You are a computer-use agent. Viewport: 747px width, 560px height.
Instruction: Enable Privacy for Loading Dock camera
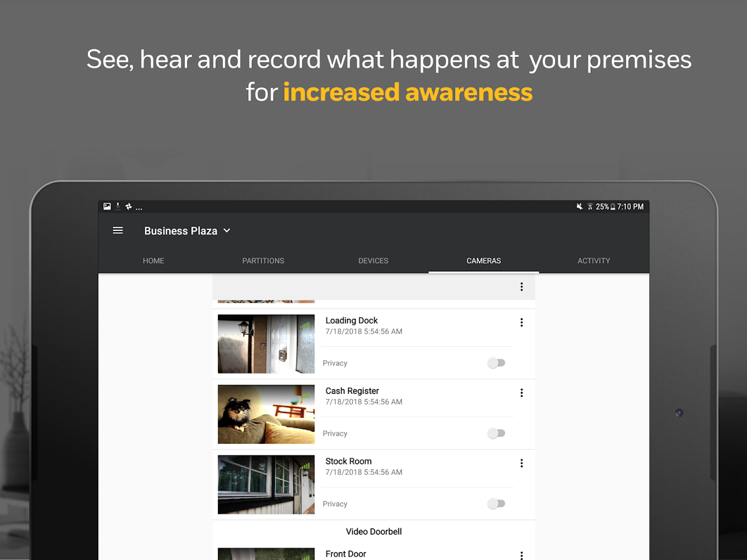pos(496,363)
